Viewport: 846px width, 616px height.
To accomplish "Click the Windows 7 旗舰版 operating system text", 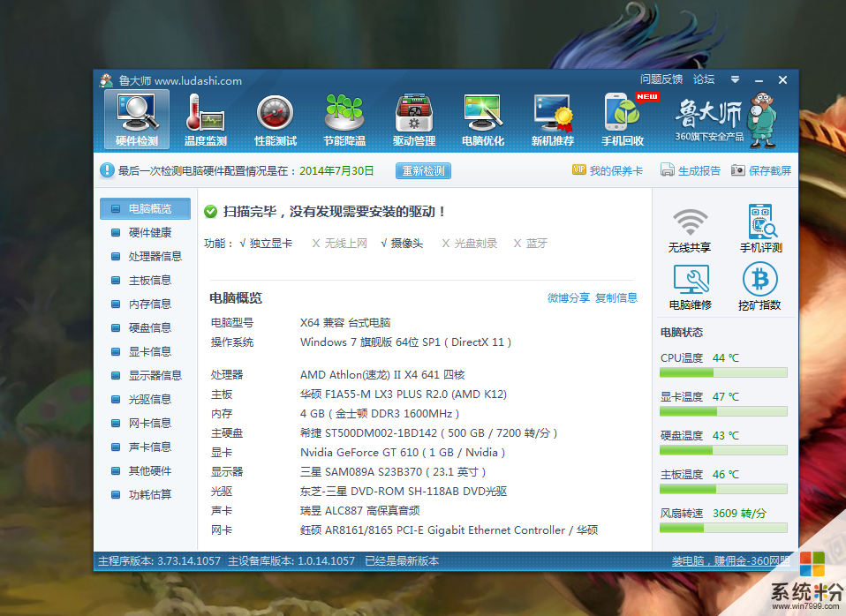I will 405,342.
